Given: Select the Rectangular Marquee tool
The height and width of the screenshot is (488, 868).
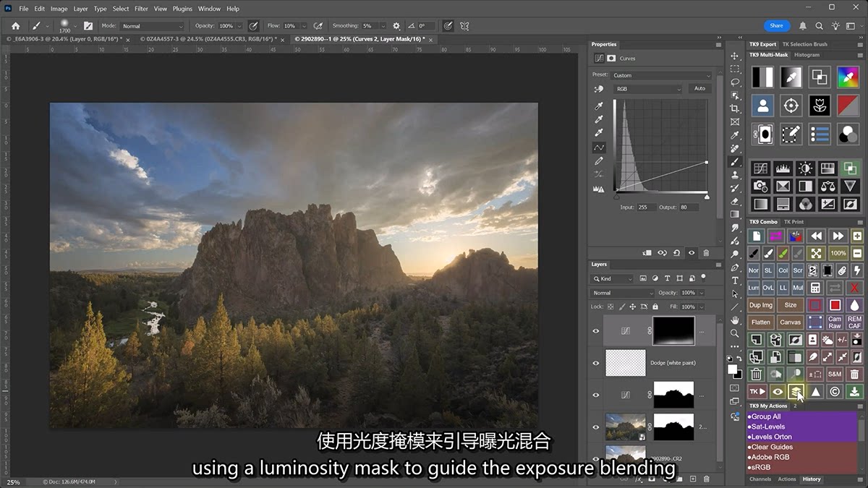Looking at the screenshot, I should [735, 69].
